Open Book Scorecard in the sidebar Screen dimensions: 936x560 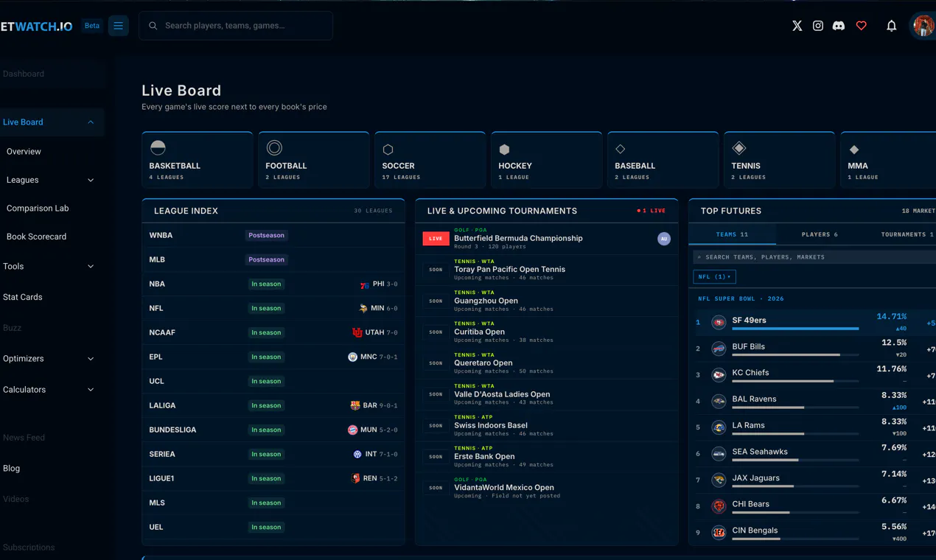coord(36,237)
